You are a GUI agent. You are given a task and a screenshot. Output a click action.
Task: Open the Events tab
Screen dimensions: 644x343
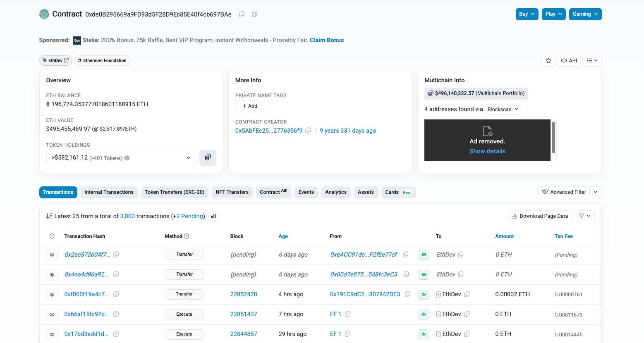coord(306,192)
